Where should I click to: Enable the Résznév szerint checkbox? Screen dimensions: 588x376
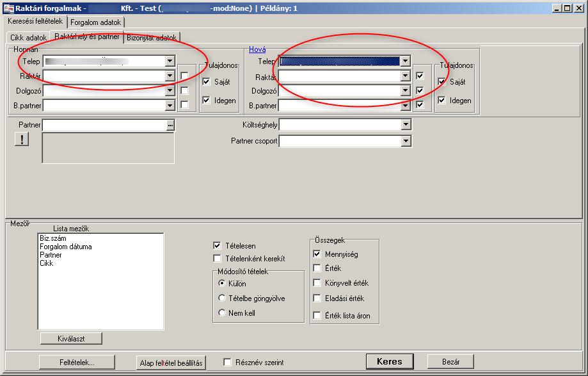(227, 362)
